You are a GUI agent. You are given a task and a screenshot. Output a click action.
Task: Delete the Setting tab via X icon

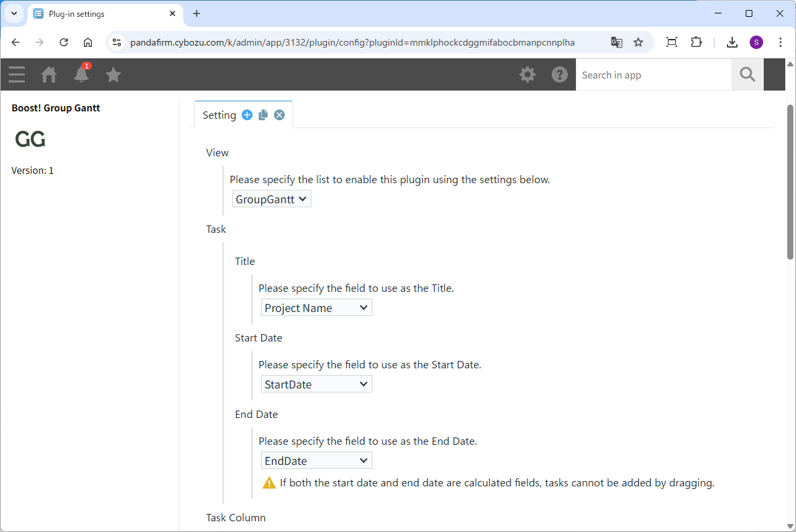[x=279, y=115]
